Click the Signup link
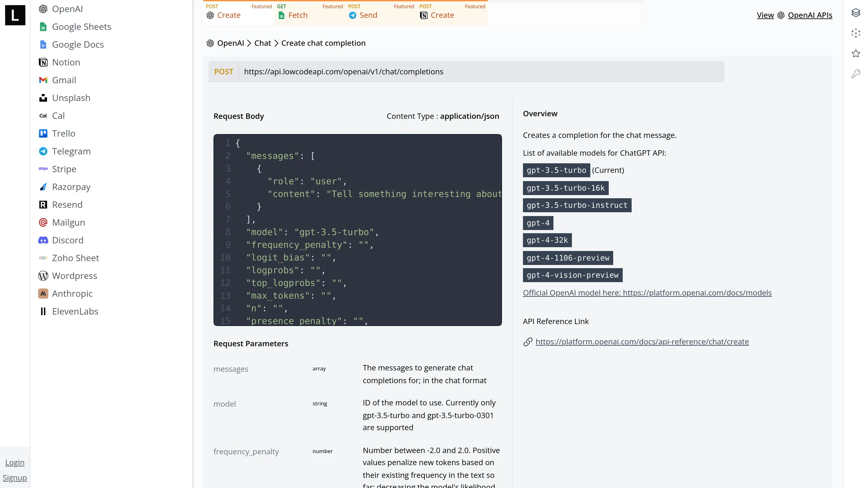The width and height of the screenshot is (868, 488). click(x=15, y=478)
